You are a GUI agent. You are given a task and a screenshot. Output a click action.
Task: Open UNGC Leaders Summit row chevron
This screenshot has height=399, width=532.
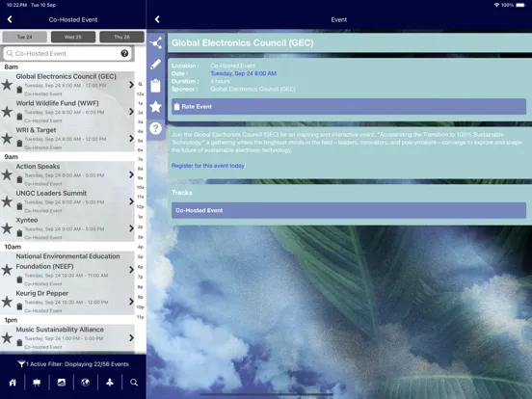131,201
